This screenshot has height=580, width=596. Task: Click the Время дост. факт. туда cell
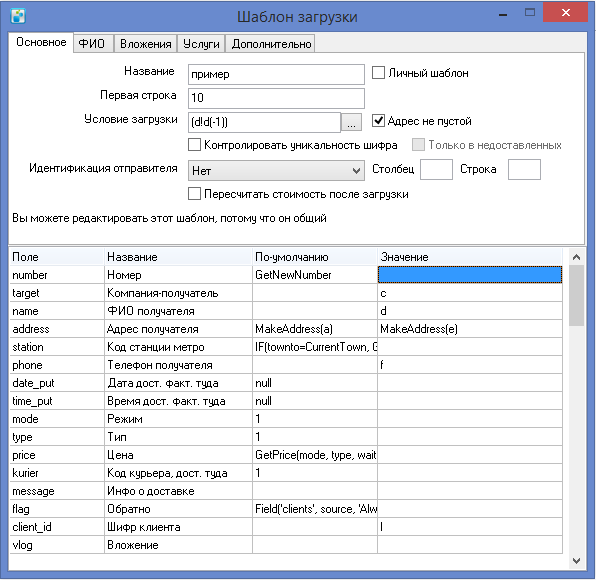coord(178,401)
